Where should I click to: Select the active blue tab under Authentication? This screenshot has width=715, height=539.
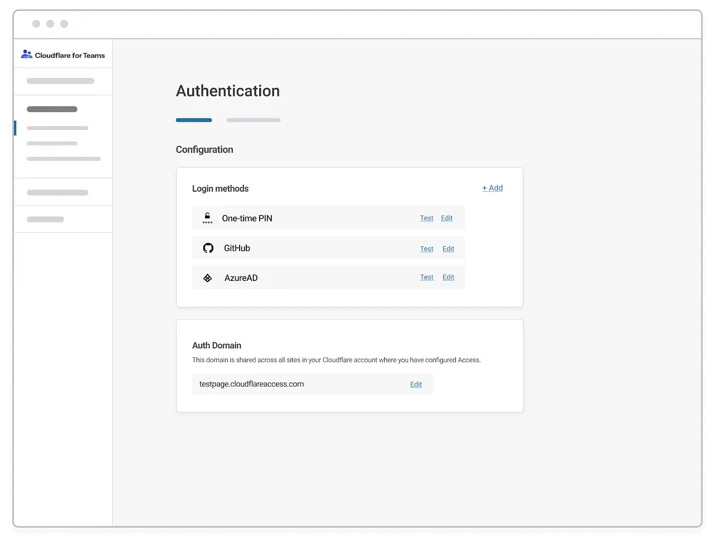click(x=194, y=120)
